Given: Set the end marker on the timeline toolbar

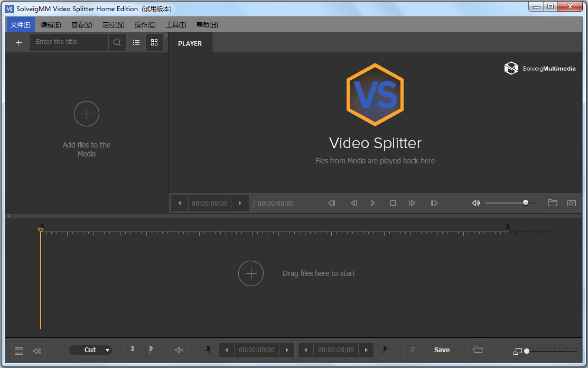Looking at the screenshot, I should (385, 349).
